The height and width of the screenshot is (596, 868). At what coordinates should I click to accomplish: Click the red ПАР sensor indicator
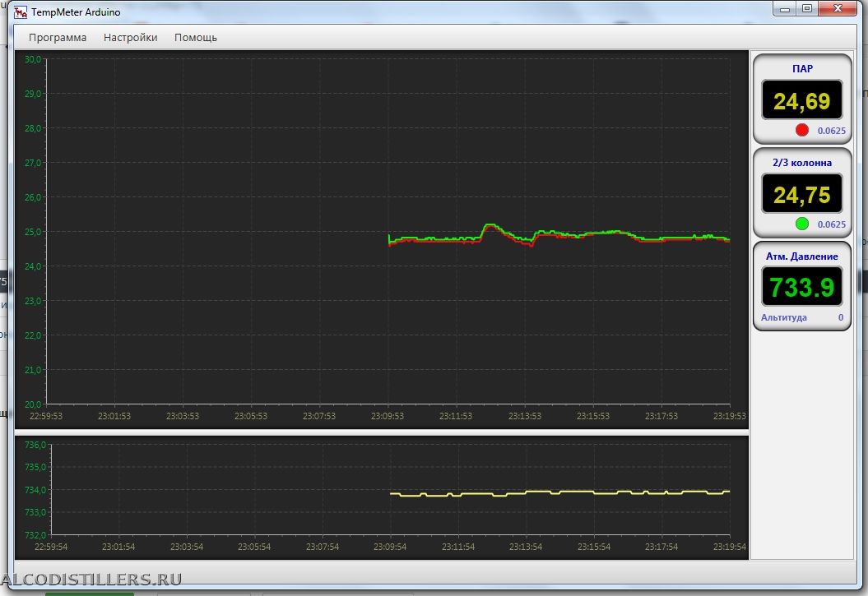(x=801, y=130)
